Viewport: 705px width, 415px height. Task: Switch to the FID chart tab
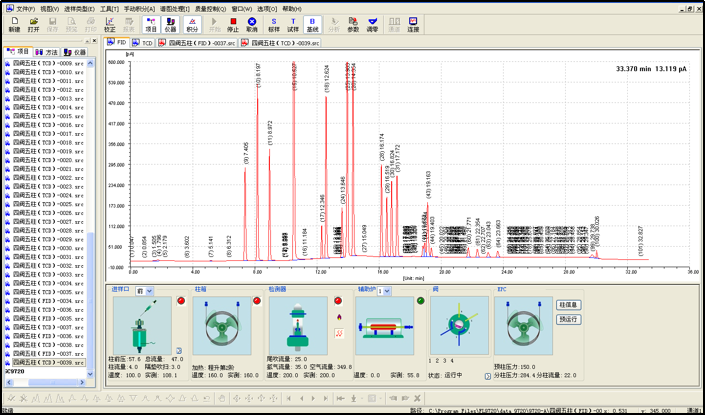(x=117, y=42)
